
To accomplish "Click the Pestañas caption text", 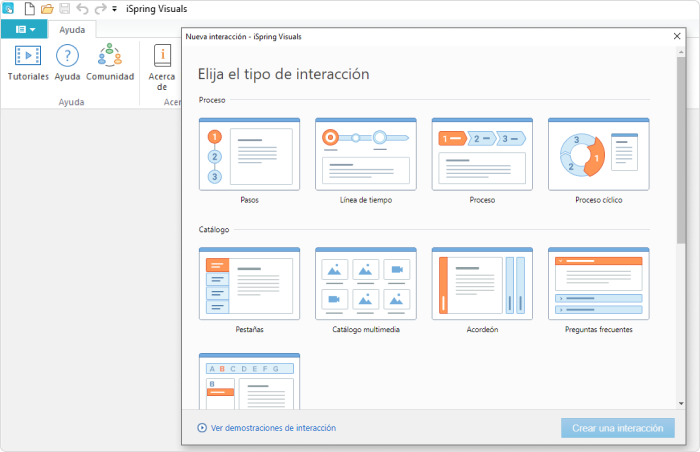I will (249, 330).
